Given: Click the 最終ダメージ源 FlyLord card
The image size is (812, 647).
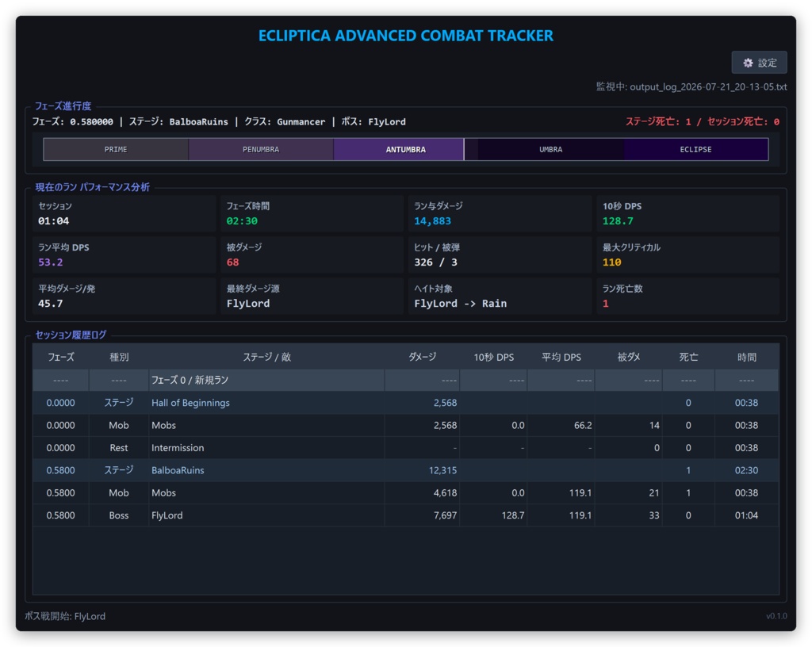Looking at the screenshot, I should [312, 296].
